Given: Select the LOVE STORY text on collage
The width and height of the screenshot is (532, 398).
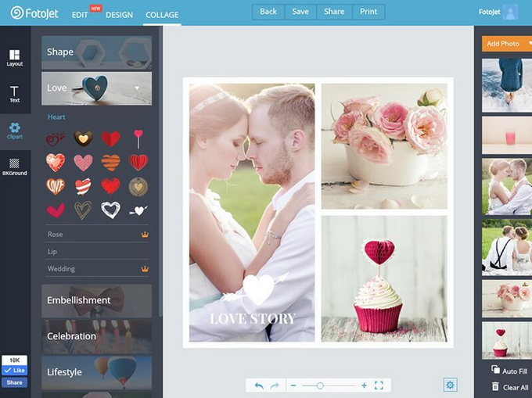Looking at the screenshot, I should coord(253,319).
